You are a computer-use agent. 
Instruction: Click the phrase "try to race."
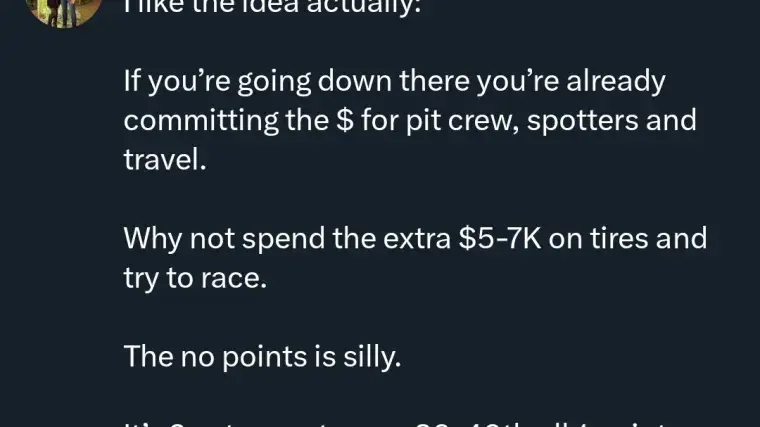click(x=195, y=278)
